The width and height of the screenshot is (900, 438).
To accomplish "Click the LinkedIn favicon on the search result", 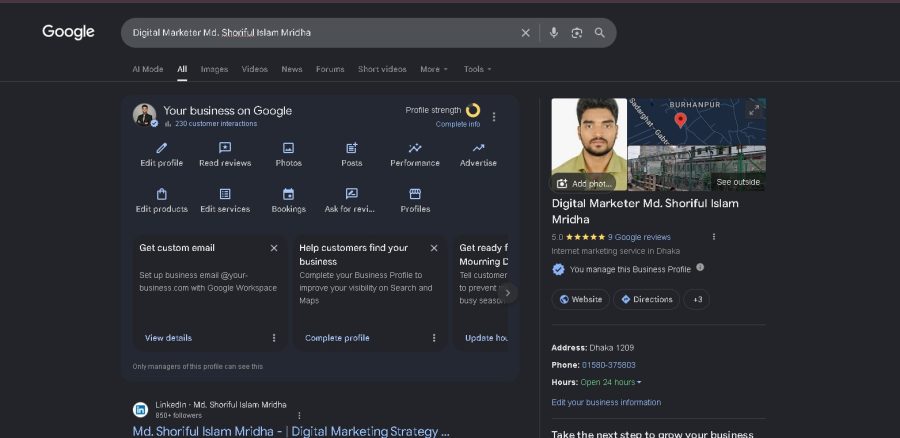I will click(x=141, y=410).
